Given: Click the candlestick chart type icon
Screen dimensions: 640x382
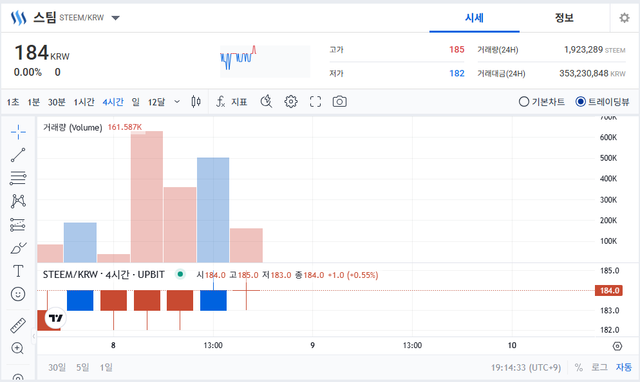Looking at the screenshot, I should coord(196,102).
